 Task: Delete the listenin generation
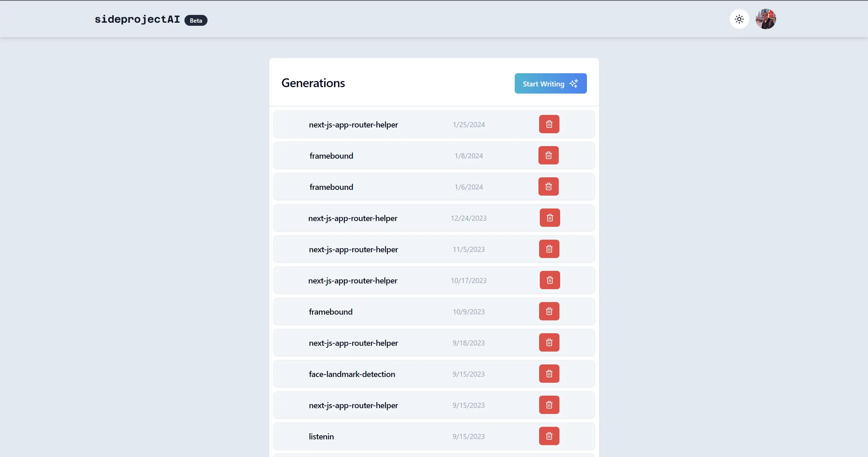click(x=549, y=436)
